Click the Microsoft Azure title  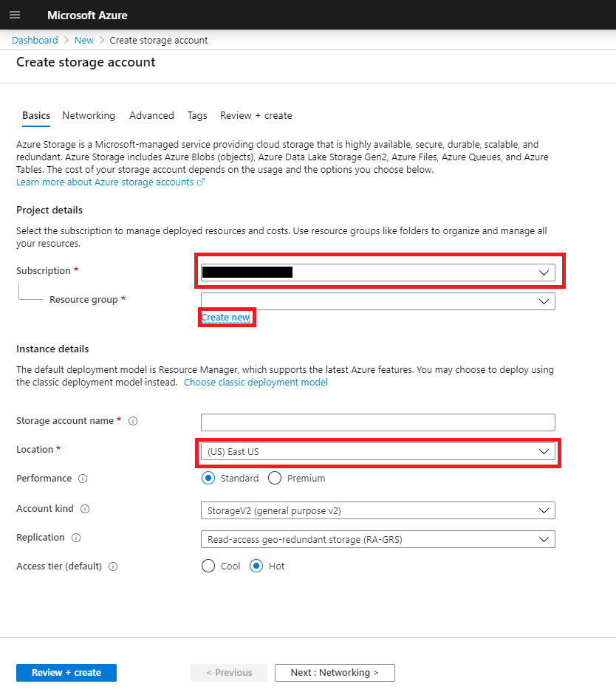pyautogui.click(x=87, y=15)
